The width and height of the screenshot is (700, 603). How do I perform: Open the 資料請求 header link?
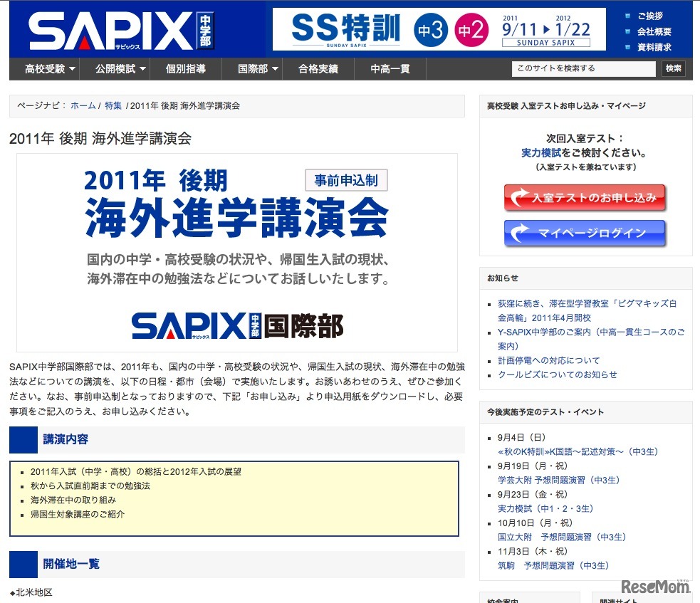[x=654, y=47]
